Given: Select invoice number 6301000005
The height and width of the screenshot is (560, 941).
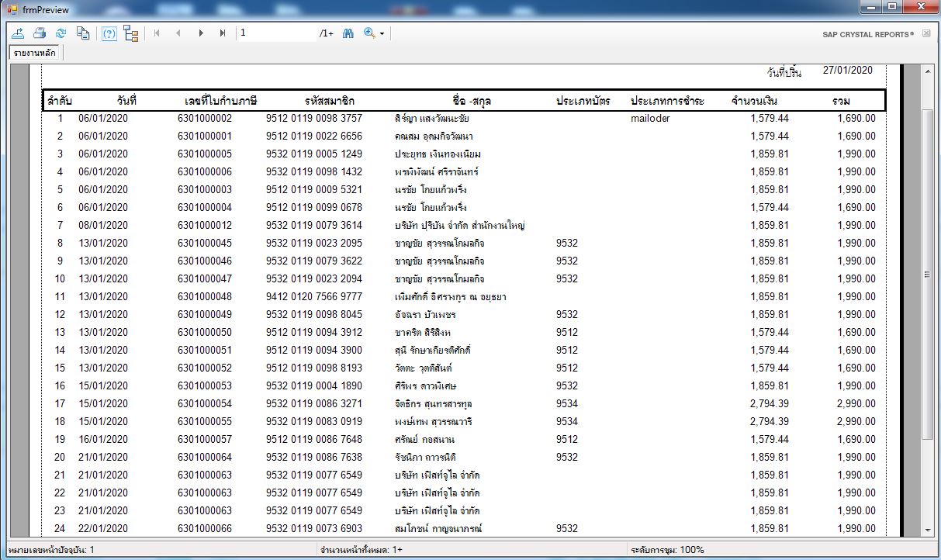Looking at the screenshot, I should click(x=205, y=154).
